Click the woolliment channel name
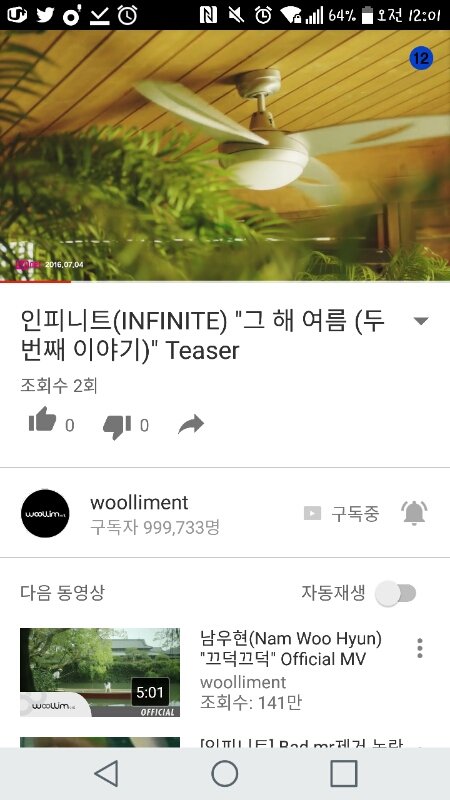The height and width of the screenshot is (800, 450). [x=139, y=503]
